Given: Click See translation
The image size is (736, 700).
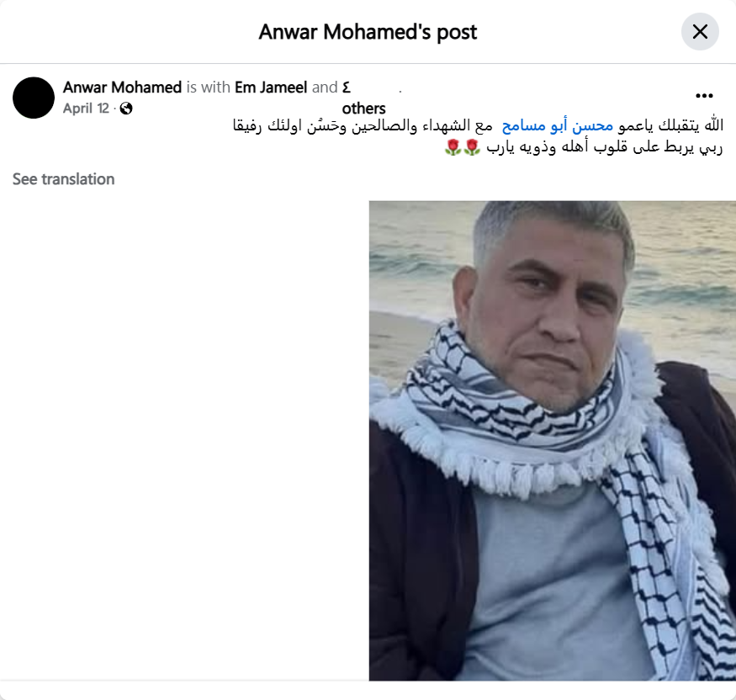Looking at the screenshot, I should point(63,179).
